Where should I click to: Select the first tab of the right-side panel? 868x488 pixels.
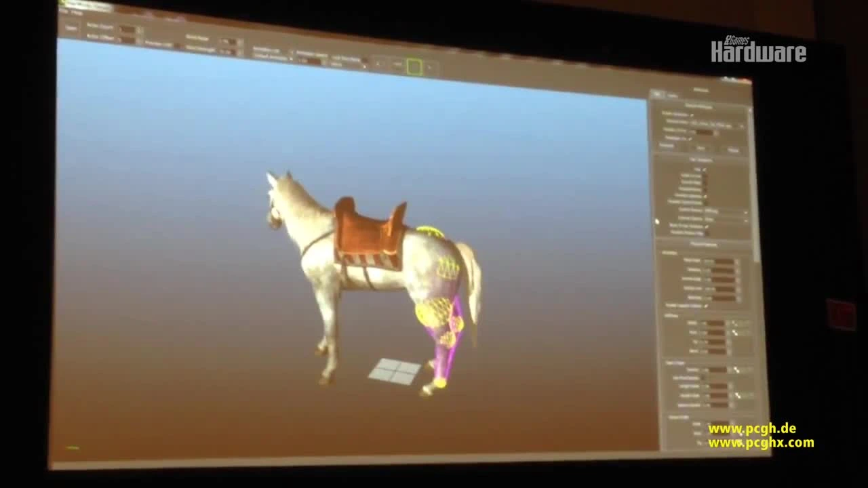pyautogui.click(x=656, y=94)
